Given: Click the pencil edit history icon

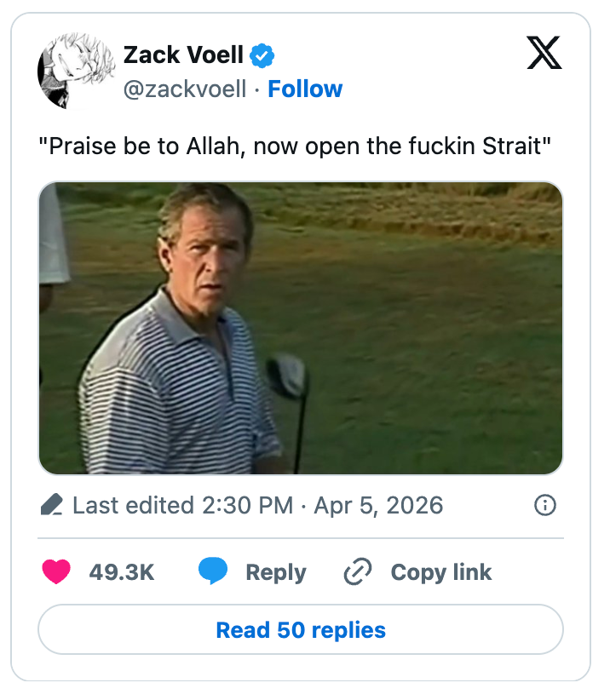Looking at the screenshot, I should (x=52, y=505).
